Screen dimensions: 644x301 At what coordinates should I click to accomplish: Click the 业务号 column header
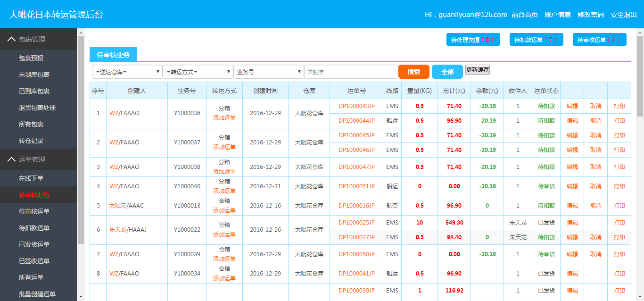187,91
